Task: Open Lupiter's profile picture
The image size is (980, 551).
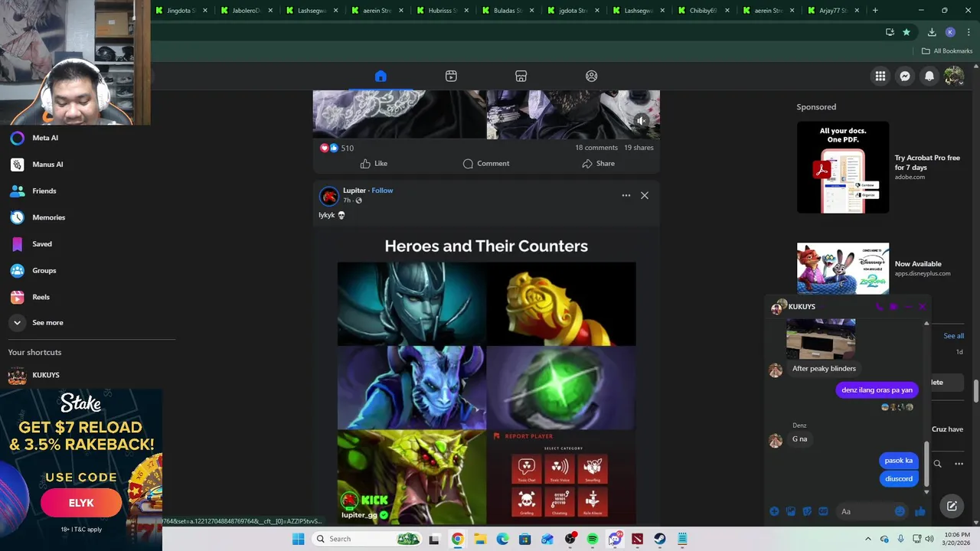Action: coord(329,196)
